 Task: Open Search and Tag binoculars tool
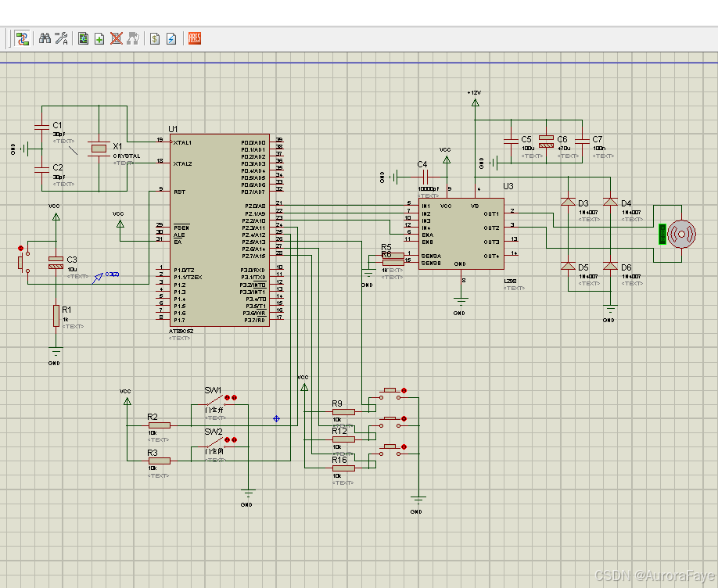[45, 38]
